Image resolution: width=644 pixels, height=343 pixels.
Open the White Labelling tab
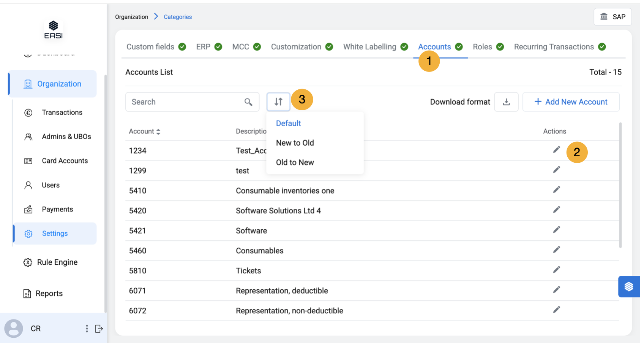pos(369,47)
